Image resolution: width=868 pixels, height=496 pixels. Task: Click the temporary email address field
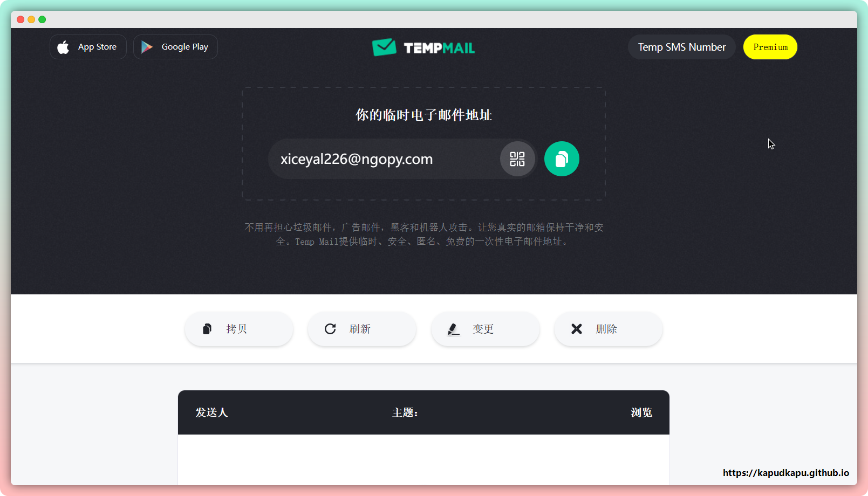(x=378, y=159)
